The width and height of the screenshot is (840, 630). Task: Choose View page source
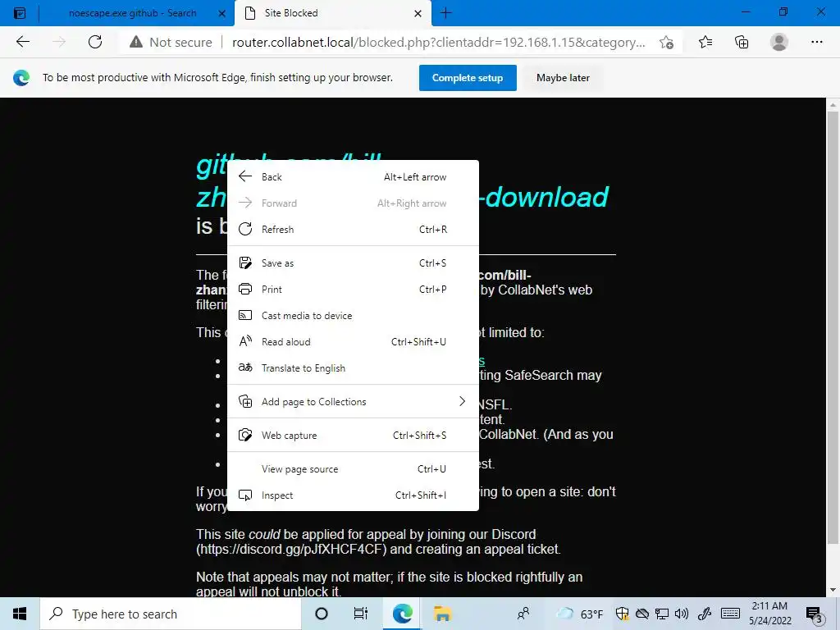point(353,468)
